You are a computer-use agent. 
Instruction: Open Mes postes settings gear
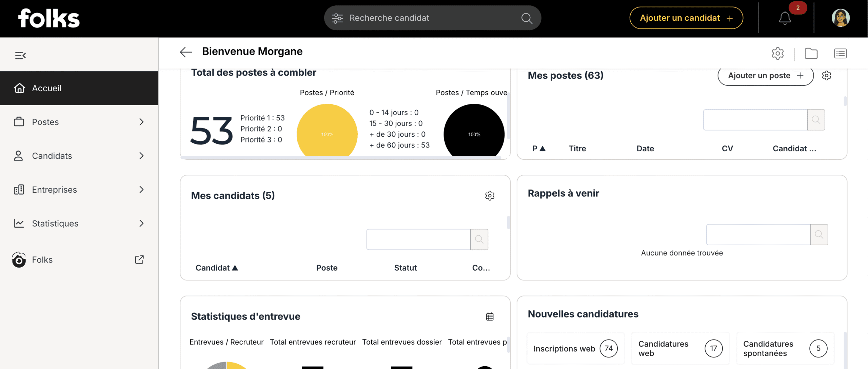coord(827,75)
